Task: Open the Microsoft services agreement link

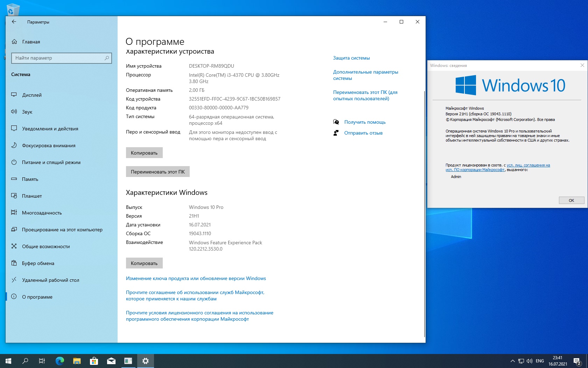Action: pos(195,295)
